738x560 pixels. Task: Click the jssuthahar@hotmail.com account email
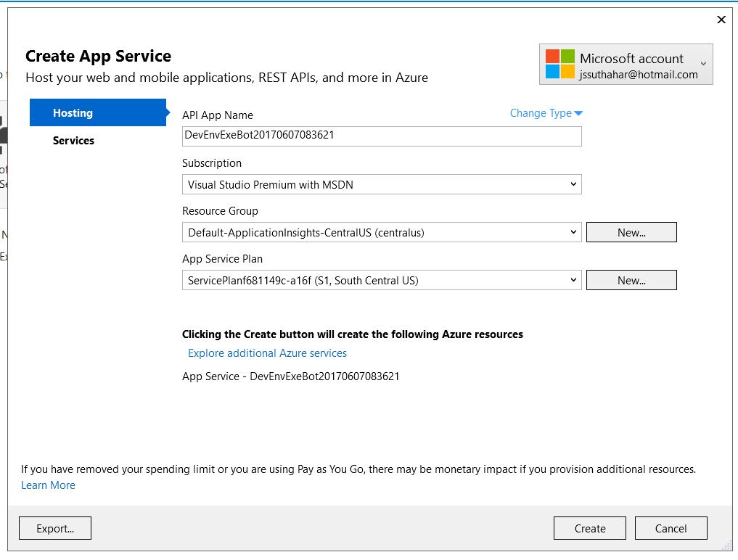pos(638,75)
